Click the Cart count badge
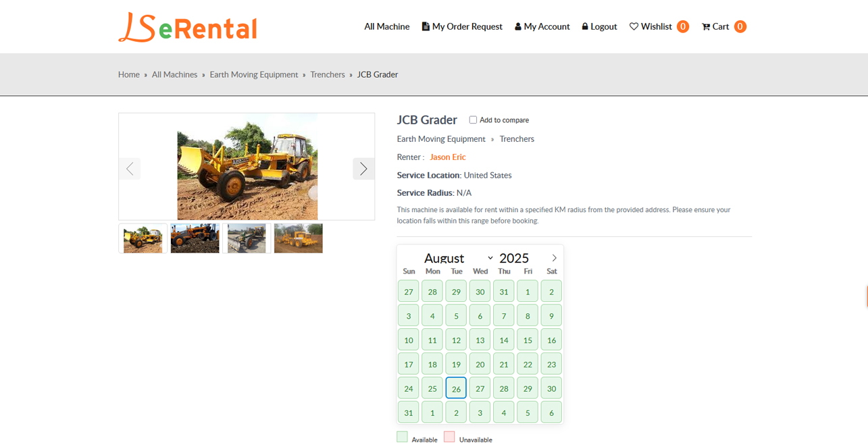Screen dimensions: 868x445 [x=740, y=26]
